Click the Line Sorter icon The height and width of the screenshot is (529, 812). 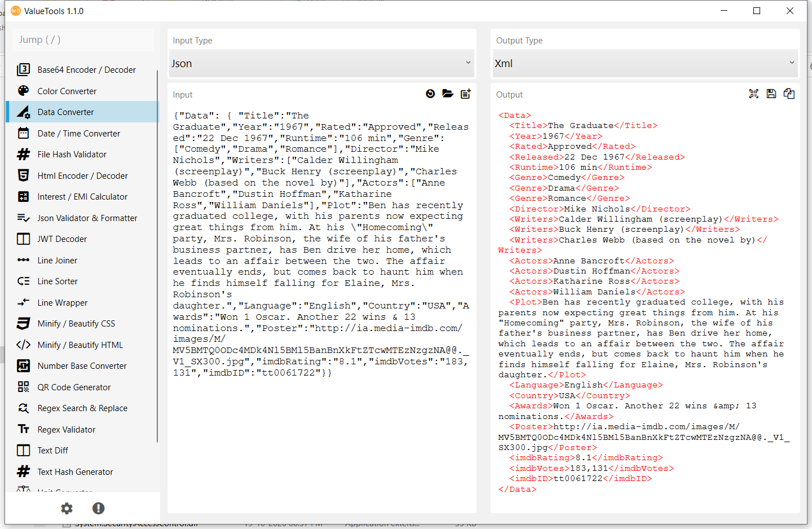23,281
